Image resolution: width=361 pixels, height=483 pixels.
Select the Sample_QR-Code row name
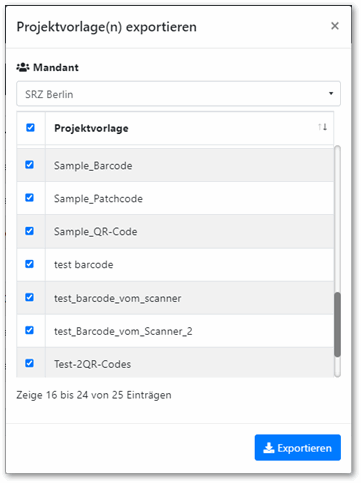96,232
